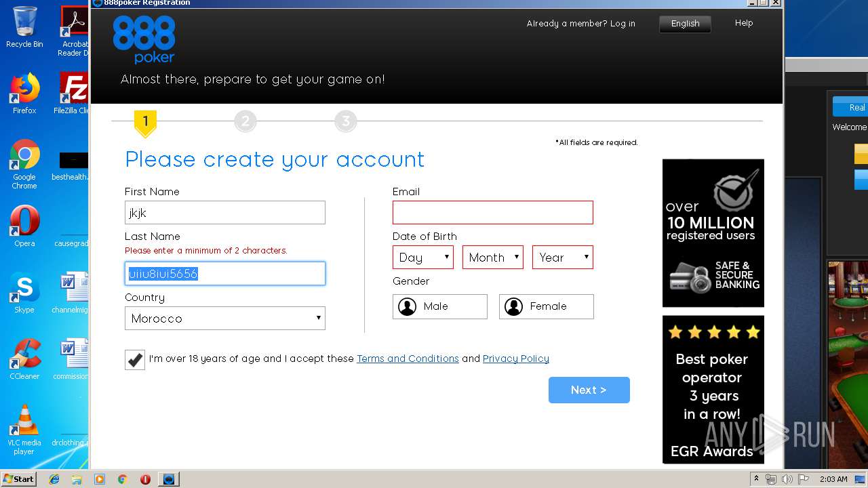Open besthealth desktop file
Image resolution: width=868 pixels, height=488 pixels.
pyautogui.click(x=71, y=166)
